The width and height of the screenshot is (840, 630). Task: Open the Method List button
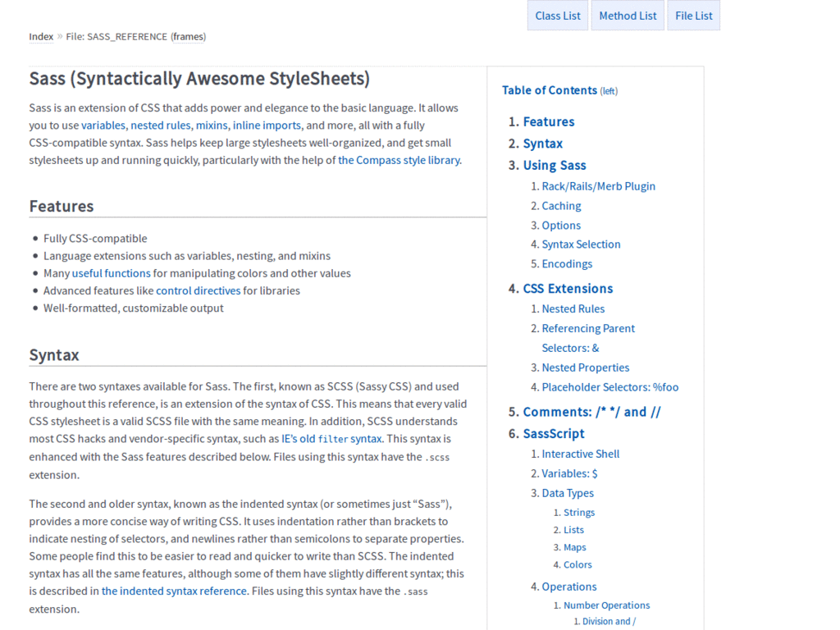click(628, 16)
